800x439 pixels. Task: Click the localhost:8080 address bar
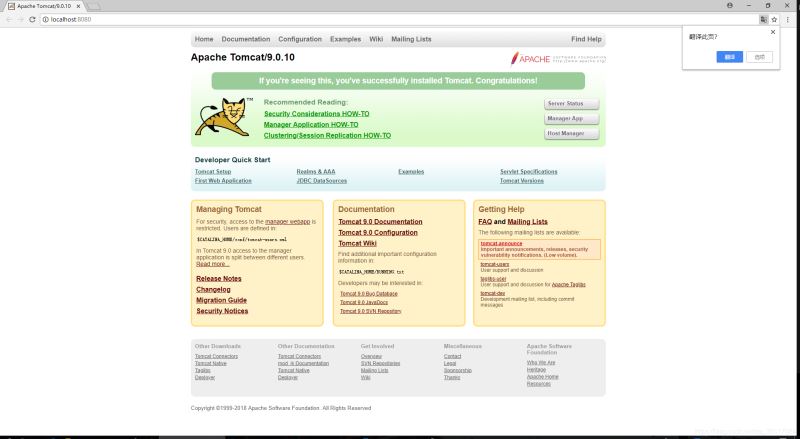398,19
